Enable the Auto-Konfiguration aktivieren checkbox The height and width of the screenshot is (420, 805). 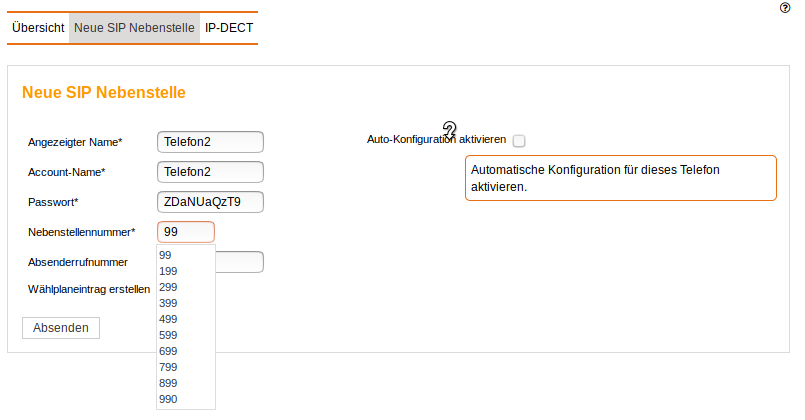519,141
